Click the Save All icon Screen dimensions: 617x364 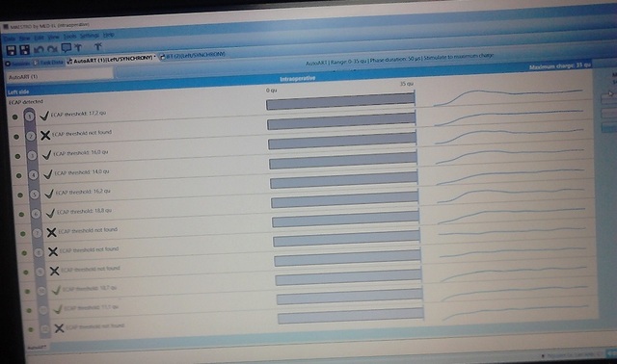coord(24,49)
